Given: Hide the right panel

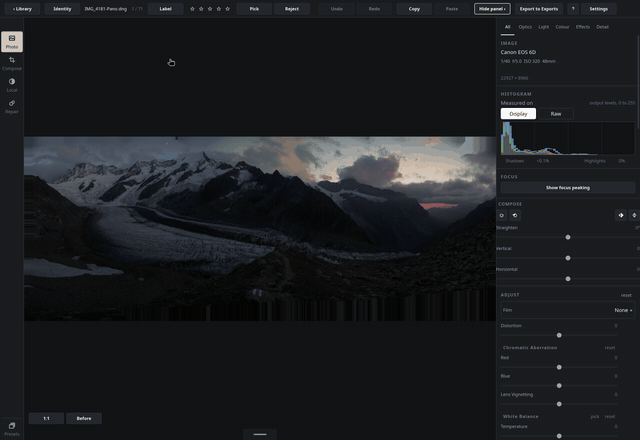Looking at the screenshot, I should (492, 9).
